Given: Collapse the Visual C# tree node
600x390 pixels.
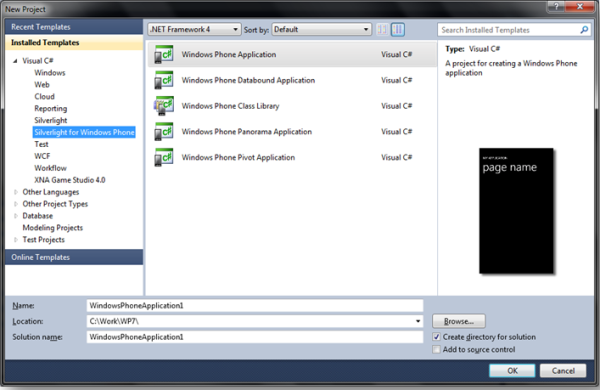Looking at the screenshot, I should tap(15, 61).
